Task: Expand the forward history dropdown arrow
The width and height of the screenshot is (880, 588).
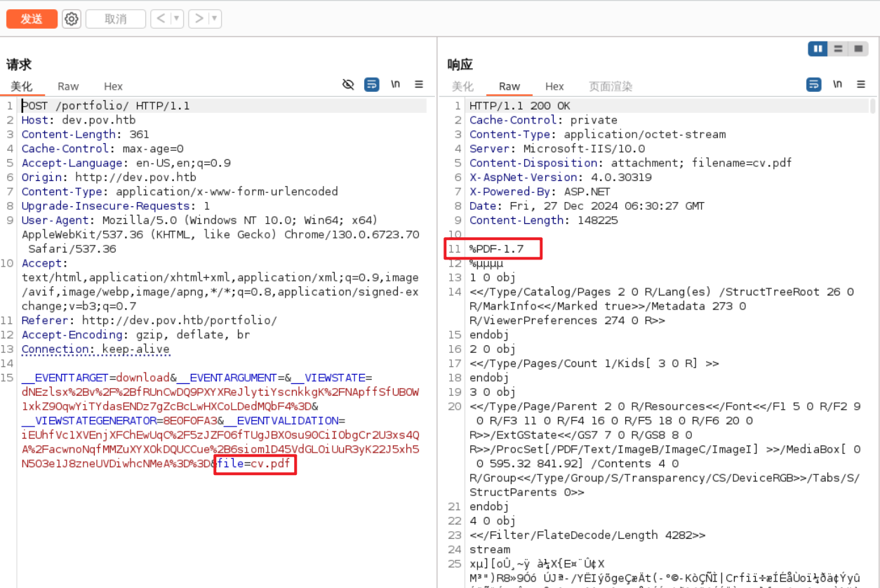Action: (x=214, y=19)
